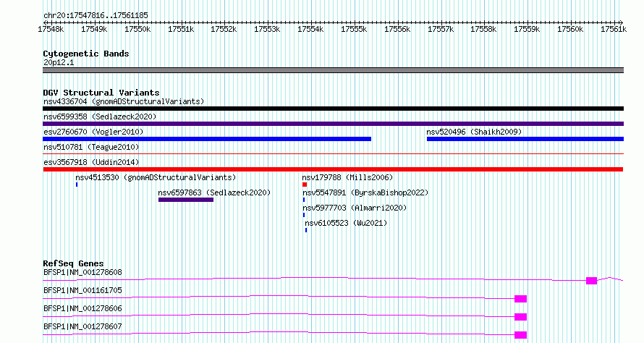
Task: Click the esv2760670 Vogler2010 blue bar
Action: [x=207, y=139]
